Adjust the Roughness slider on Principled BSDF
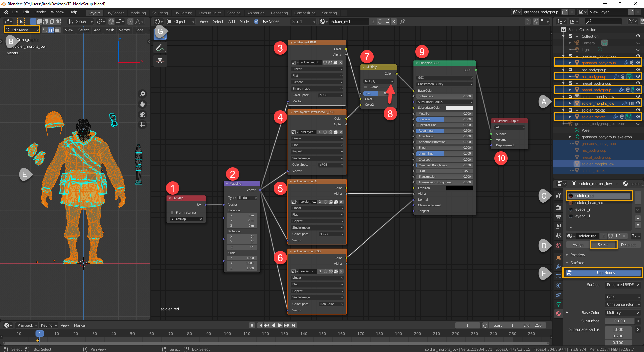The height and width of the screenshot is (352, 644). coord(444,131)
